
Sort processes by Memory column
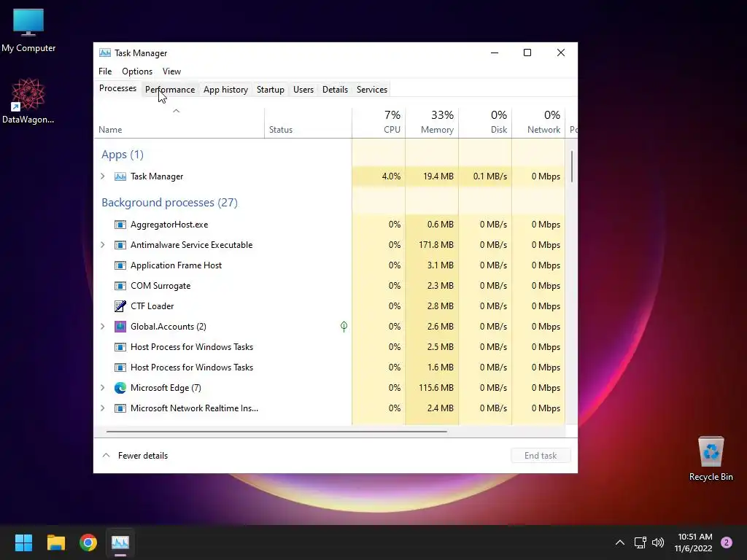pyautogui.click(x=432, y=122)
